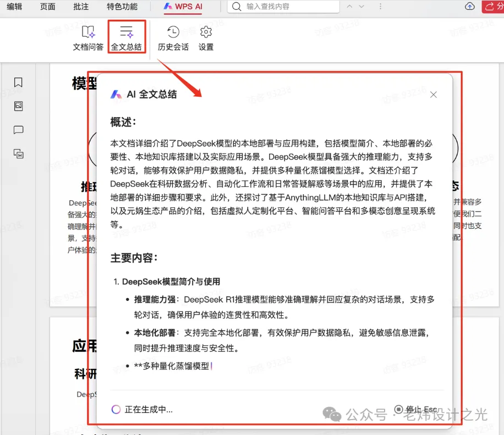
Task: Go to next search result arrow
Action: click(361, 7)
